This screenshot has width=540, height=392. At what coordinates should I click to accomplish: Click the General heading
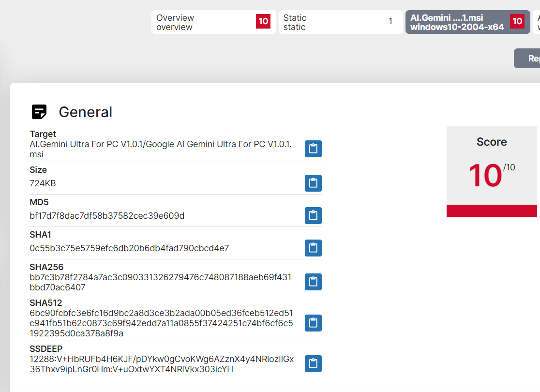pos(86,112)
